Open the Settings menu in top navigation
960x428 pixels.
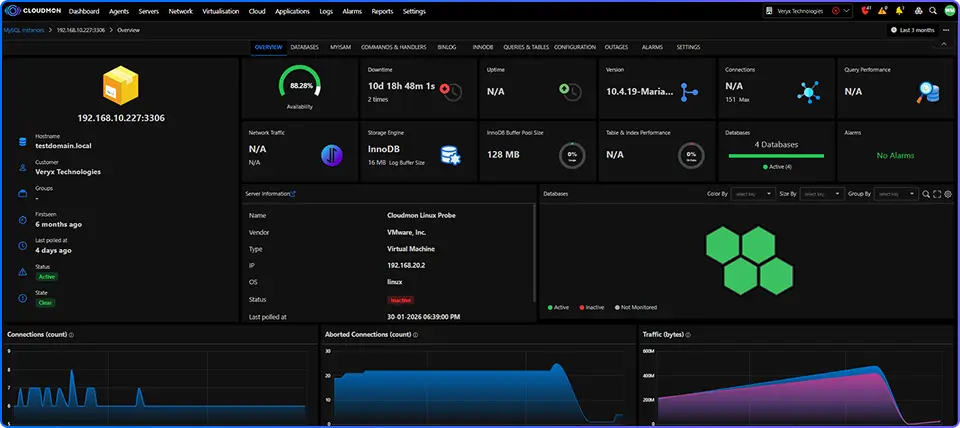click(x=414, y=11)
